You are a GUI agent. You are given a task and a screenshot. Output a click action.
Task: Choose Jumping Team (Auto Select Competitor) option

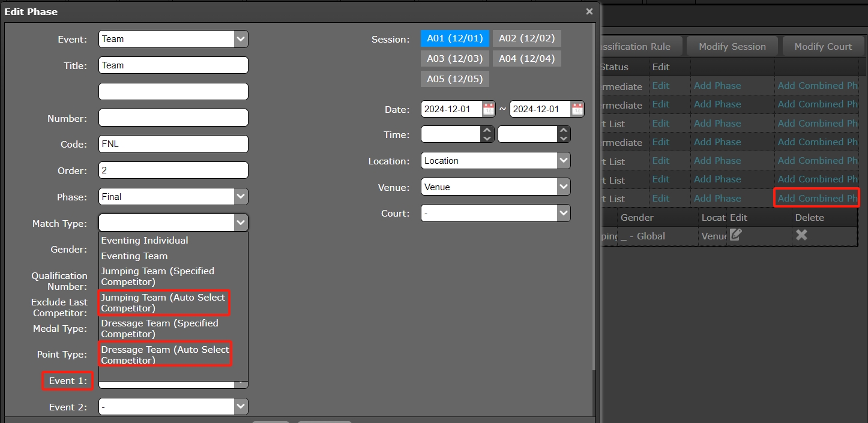point(163,303)
